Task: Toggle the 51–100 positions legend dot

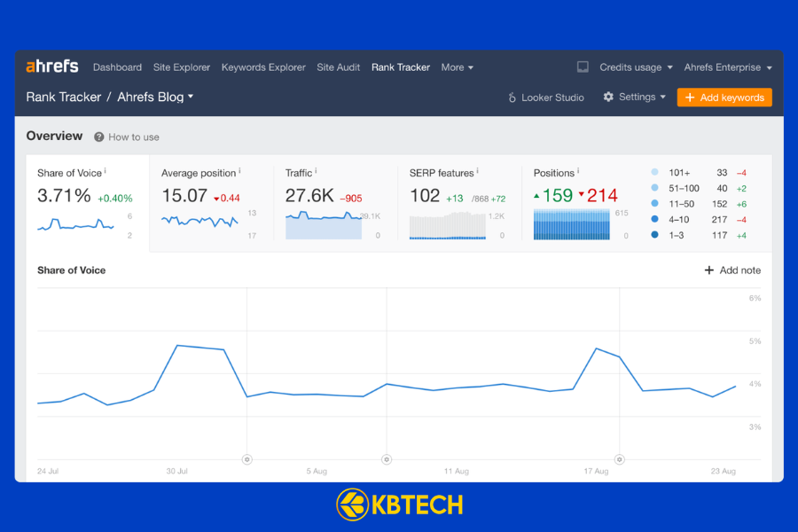Action: point(653,187)
